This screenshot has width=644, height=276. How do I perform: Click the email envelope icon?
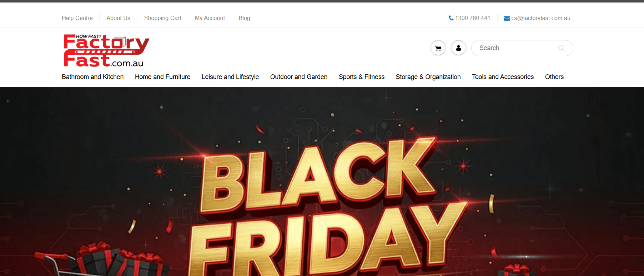coord(507,18)
